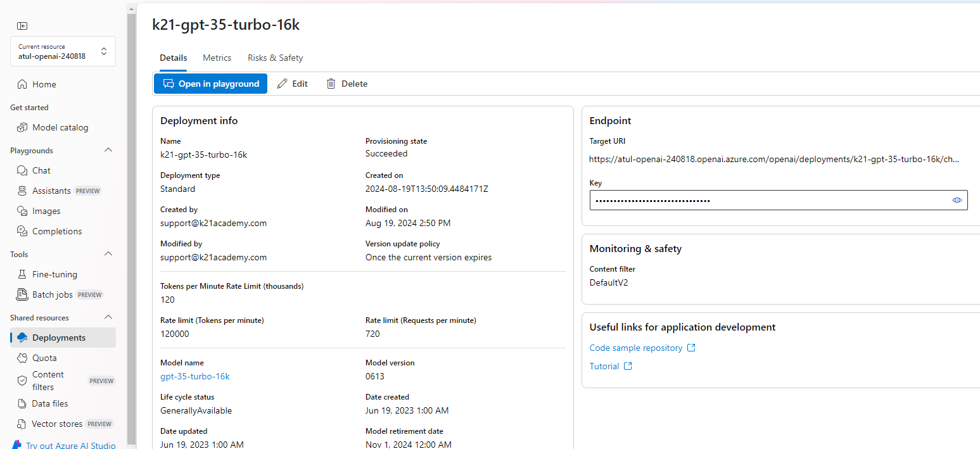Click the Delete trash icon

tap(331, 84)
